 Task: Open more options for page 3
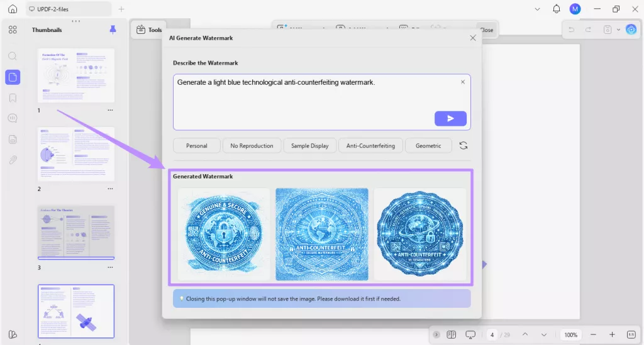[110, 268]
